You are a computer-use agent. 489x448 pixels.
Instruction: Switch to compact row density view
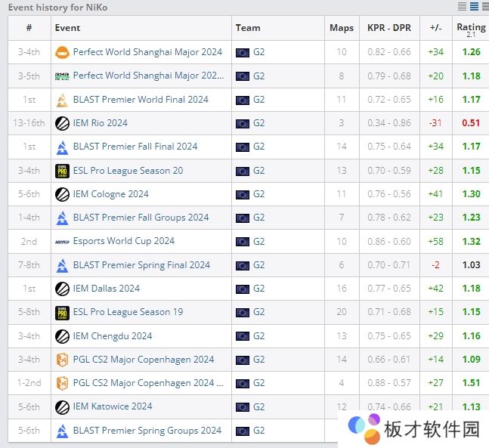point(463,7)
